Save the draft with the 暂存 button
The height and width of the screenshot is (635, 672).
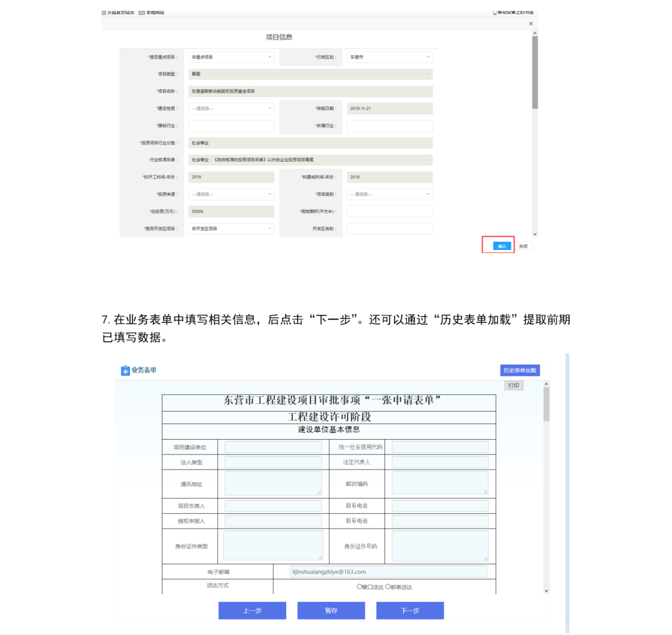click(x=331, y=611)
